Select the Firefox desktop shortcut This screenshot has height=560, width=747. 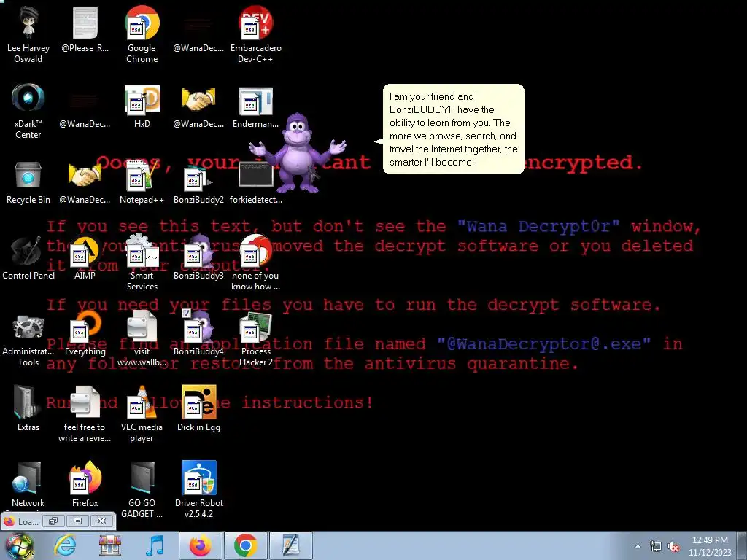pos(85,485)
